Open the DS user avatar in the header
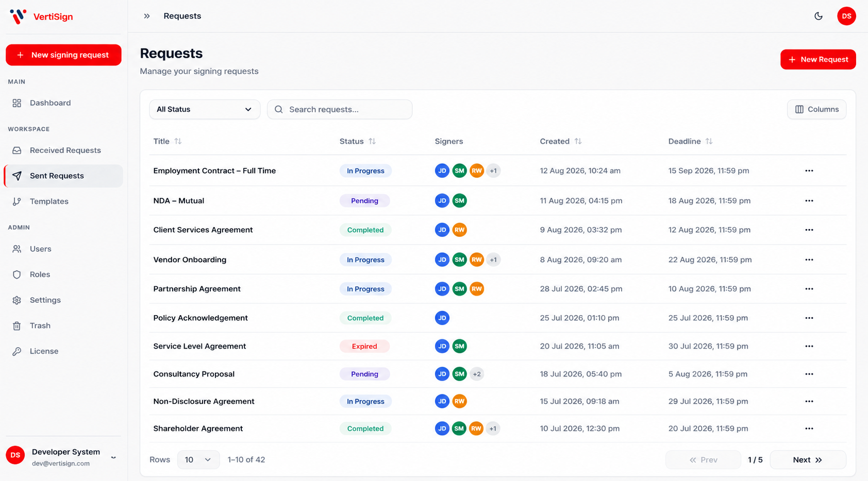This screenshot has width=868, height=481. pyautogui.click(x=846, y=16)
